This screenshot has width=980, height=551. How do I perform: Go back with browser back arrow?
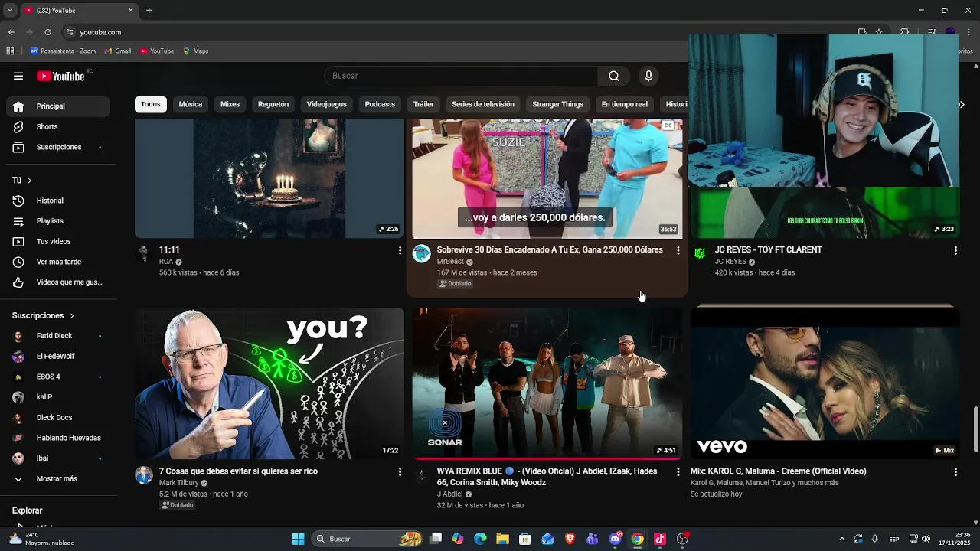click(11, 32)
